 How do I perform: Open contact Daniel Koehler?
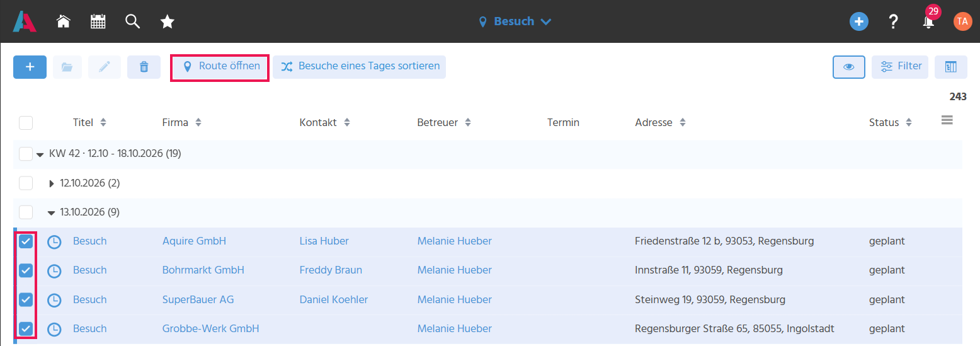coord(334,299)
